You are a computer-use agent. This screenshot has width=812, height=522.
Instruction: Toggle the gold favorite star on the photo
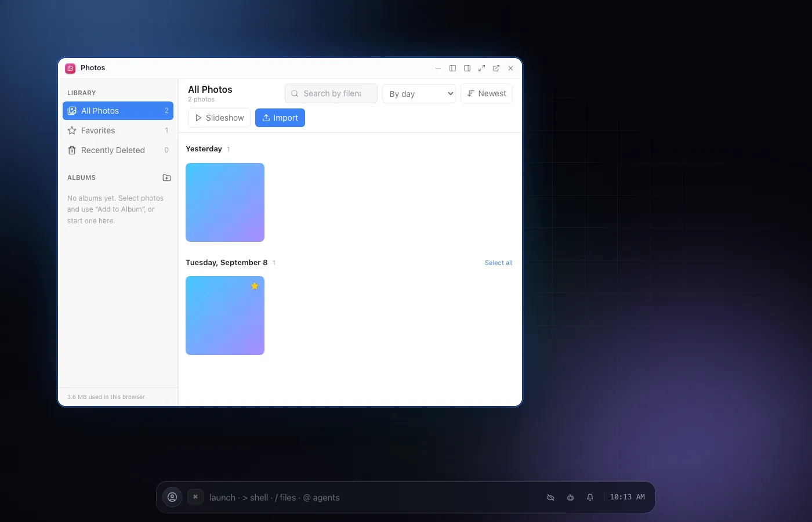click(255, 286)
